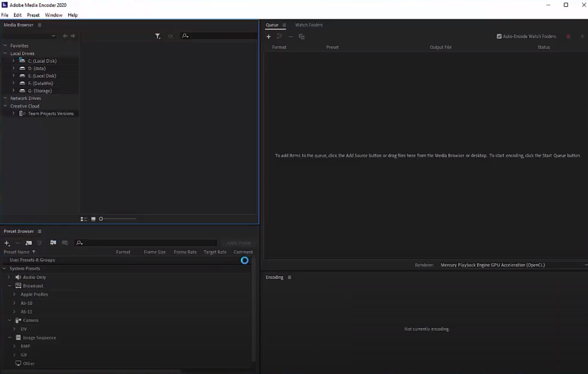This screenshot has height=374, width=588.
Task: Click the Create new preset group icon
Action: pyautogui.click(x=28, y=243)
